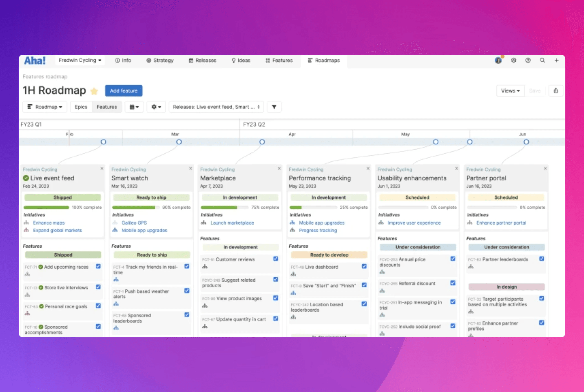584x392 pixels.
Task: Check the FCT-71 Add upcoming races checkbox
Action: [98, 267]
